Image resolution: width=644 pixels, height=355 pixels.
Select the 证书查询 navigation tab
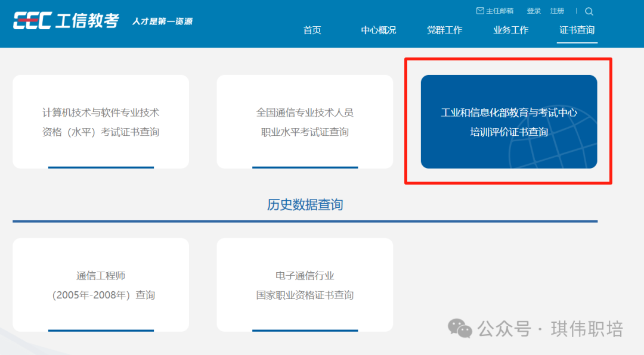577,30
